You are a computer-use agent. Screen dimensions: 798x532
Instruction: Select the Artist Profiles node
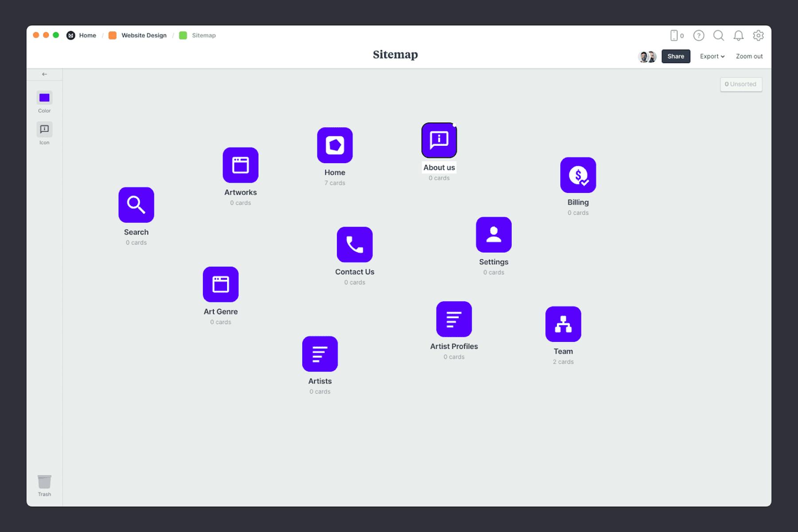tap(454, 319)
